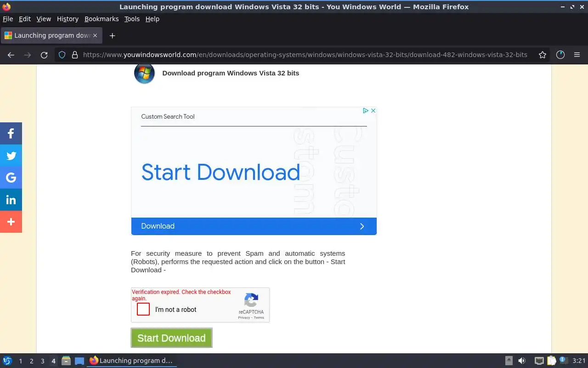Switch to workspace 1
Image resolution: width=588 pixels, height=368 pixels.
(20, 361)
